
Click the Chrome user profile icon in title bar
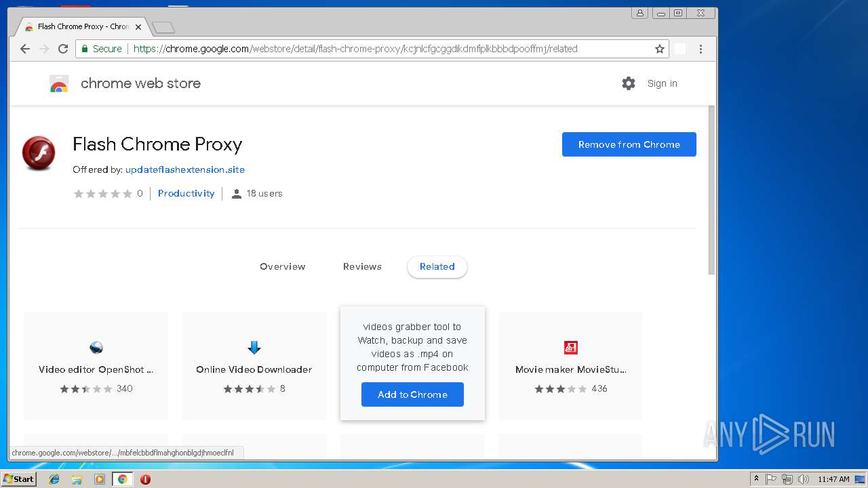(639, 13)
